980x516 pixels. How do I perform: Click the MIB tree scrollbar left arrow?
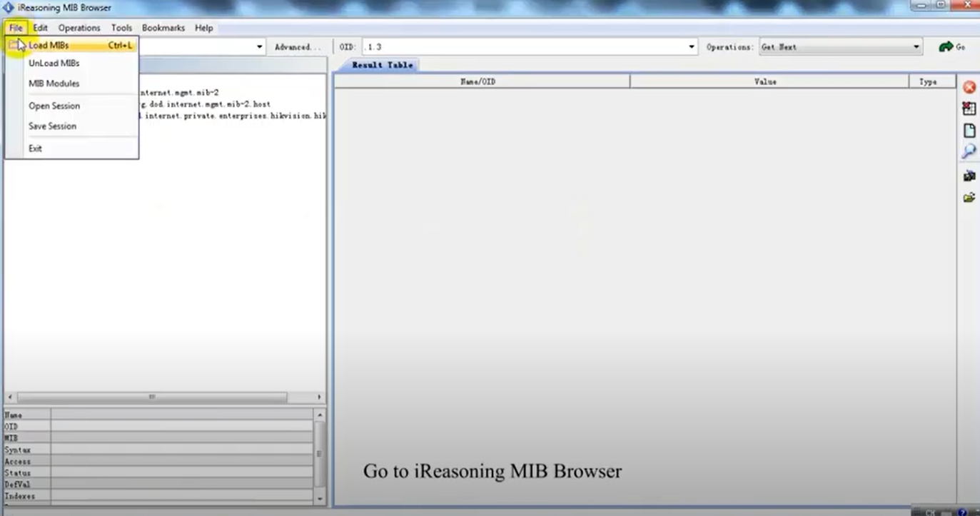[x=10, y=397]
